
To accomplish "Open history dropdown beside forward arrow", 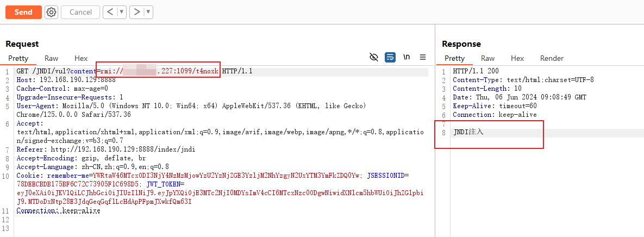I will [x=148, y=13].
